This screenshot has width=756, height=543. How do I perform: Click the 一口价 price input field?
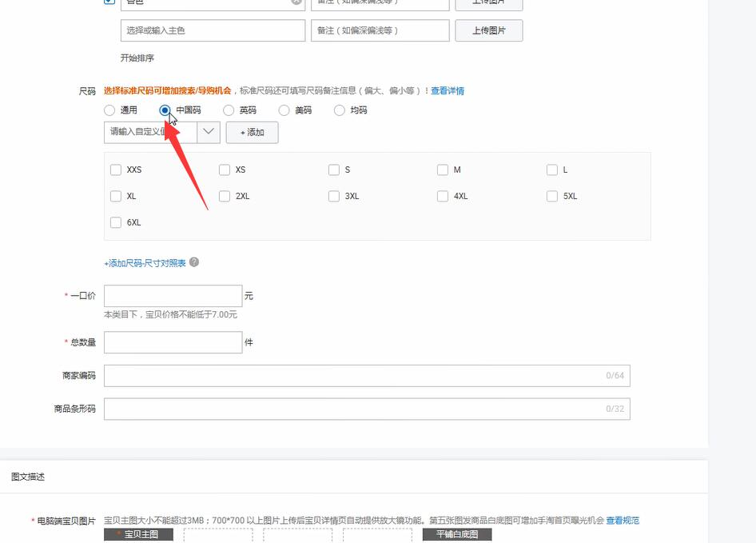coord(173,296)
